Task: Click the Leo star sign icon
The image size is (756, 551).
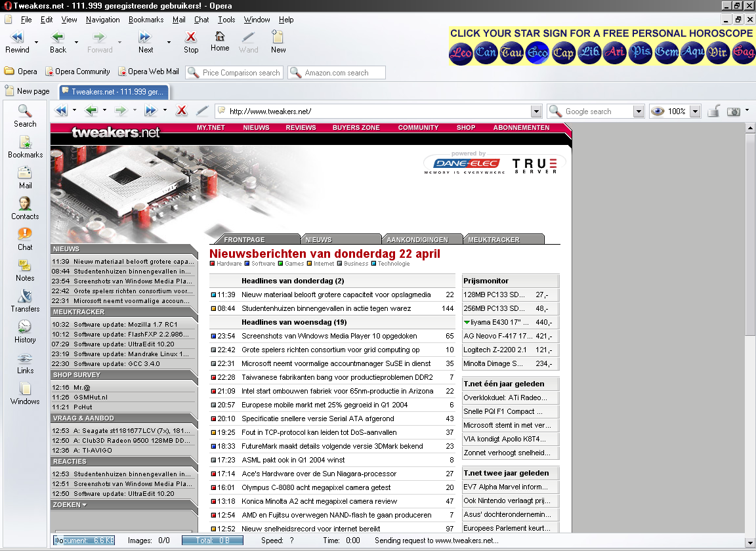Action: [x=461, y=52]
